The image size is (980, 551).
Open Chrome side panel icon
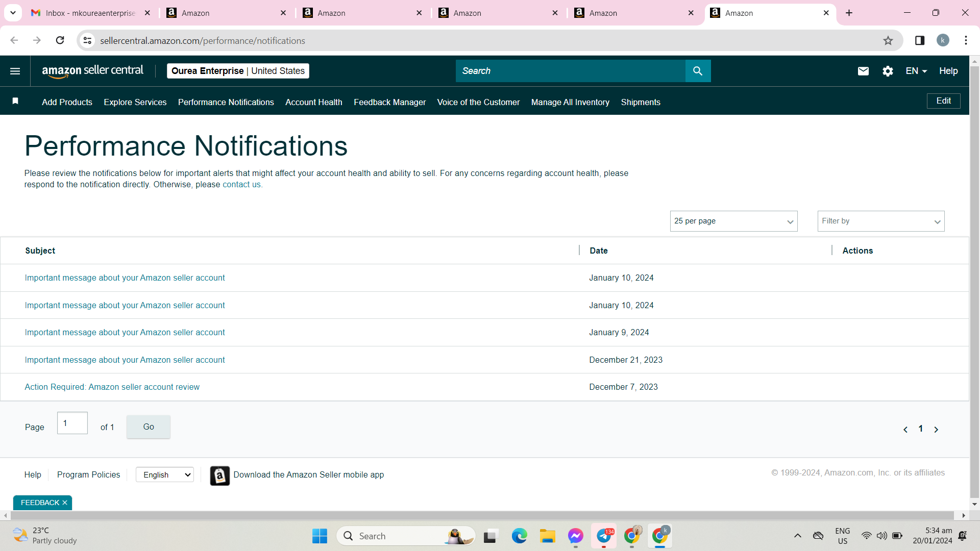tap(920, 40)
